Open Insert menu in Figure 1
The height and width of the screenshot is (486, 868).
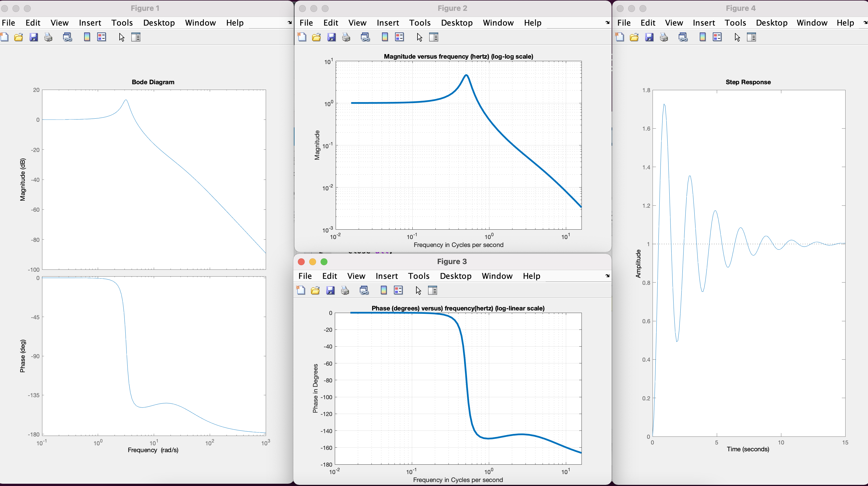(90, 22)
